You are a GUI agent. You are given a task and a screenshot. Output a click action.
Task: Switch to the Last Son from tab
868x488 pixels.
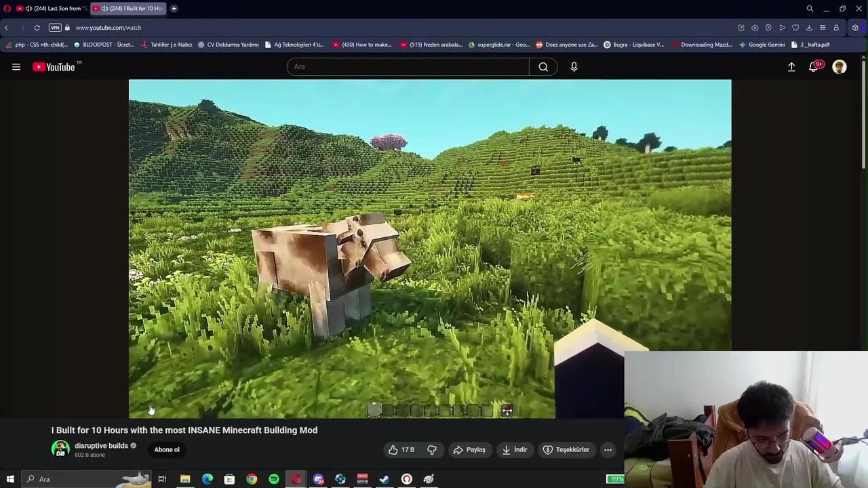coord(52,8)
